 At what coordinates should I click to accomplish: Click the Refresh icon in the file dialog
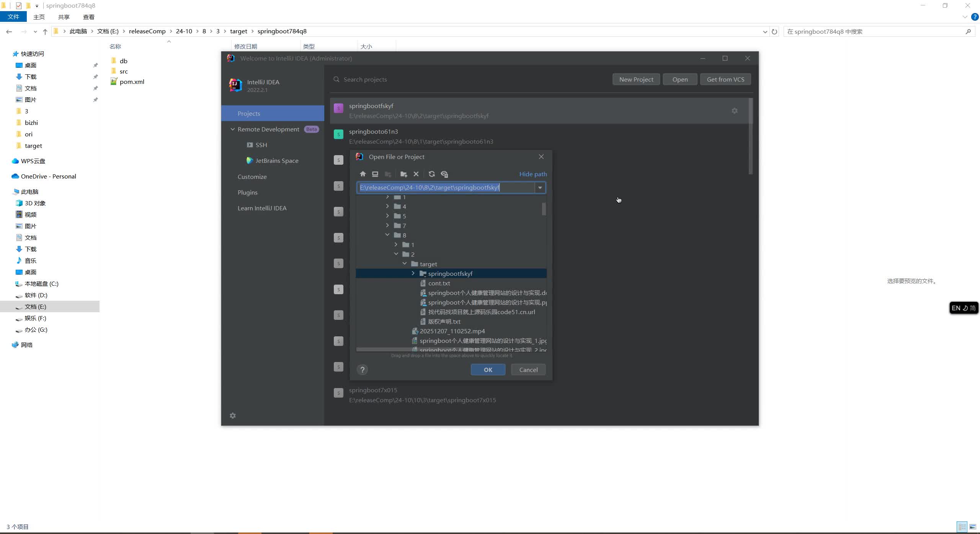coord(431,174)
